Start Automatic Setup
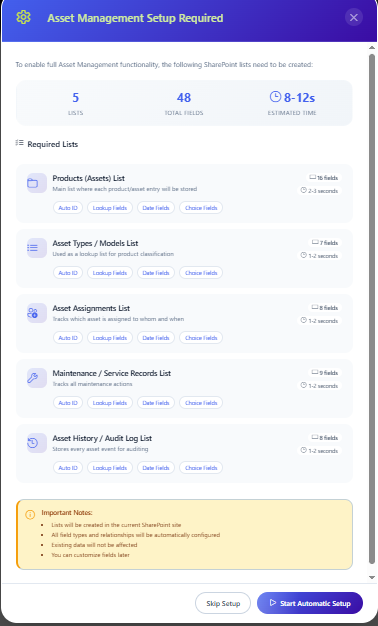Screen dimensions: 378x626 click(310, 603)
